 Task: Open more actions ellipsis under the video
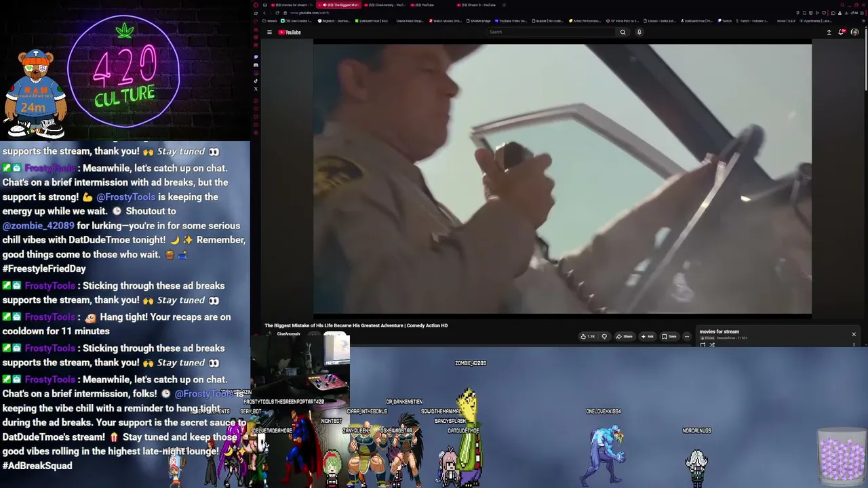pos(686,336)
